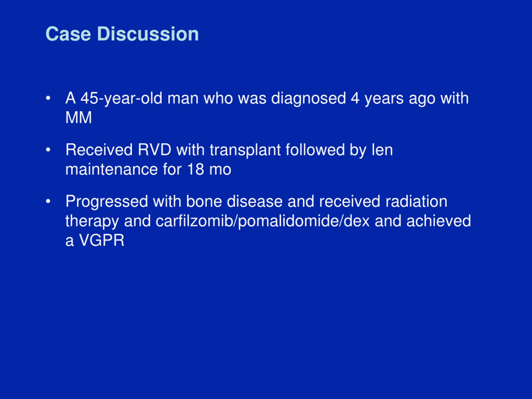Click the '45-year-old' text in first bullet
This screenshot has height=399, width=532.
point(121,99)
